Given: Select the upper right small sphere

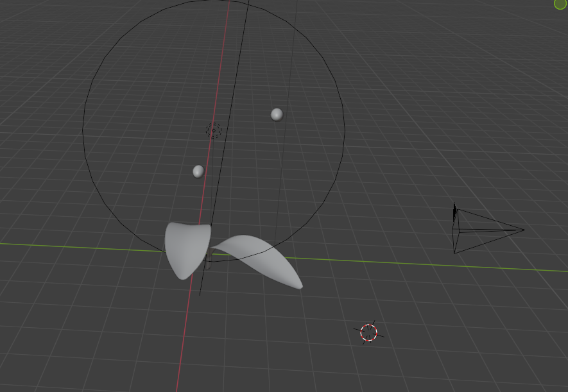Looking at the screenshot, I should [x=277, y=115].
